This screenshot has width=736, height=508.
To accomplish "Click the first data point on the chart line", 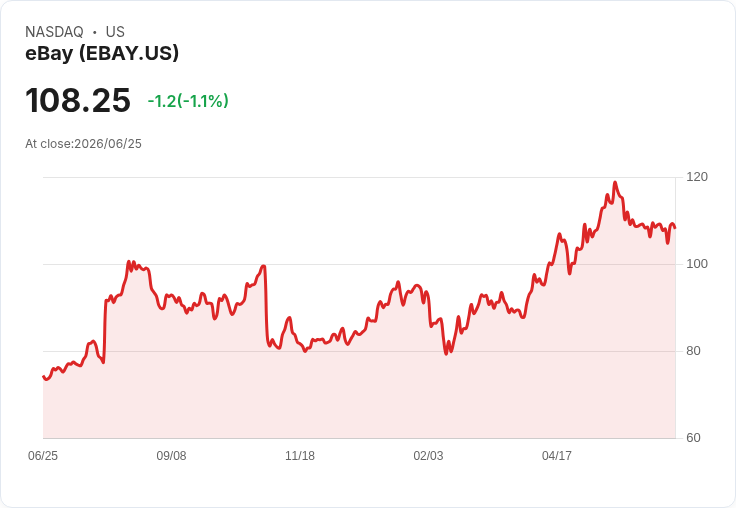I will (x=43, y=377).
